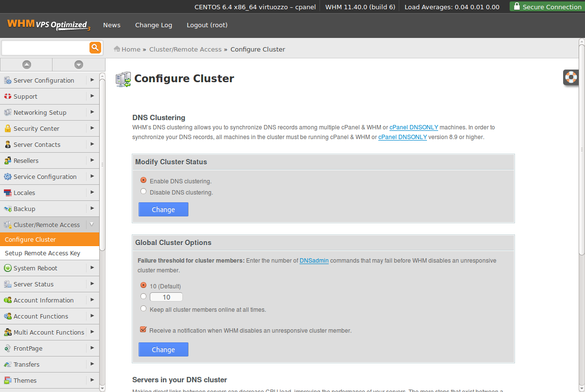Image resolution: width=585 pixels, height=392 pixels.
Task: Expand the Account Functions menu arrow
Action: point(92,316)
